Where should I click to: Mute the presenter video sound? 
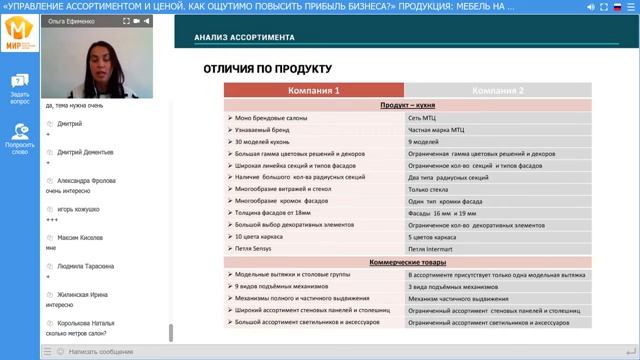[x=147, y=21]
